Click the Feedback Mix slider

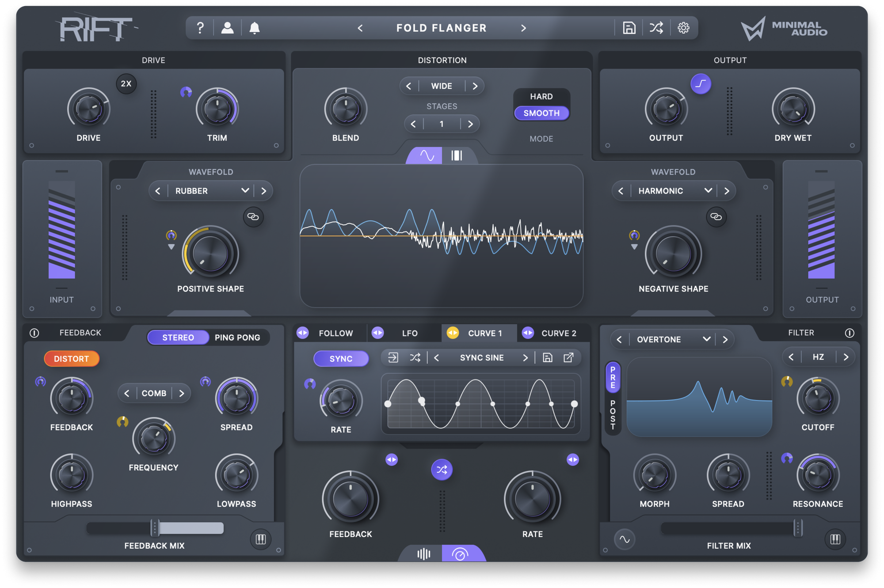[155, 528]
